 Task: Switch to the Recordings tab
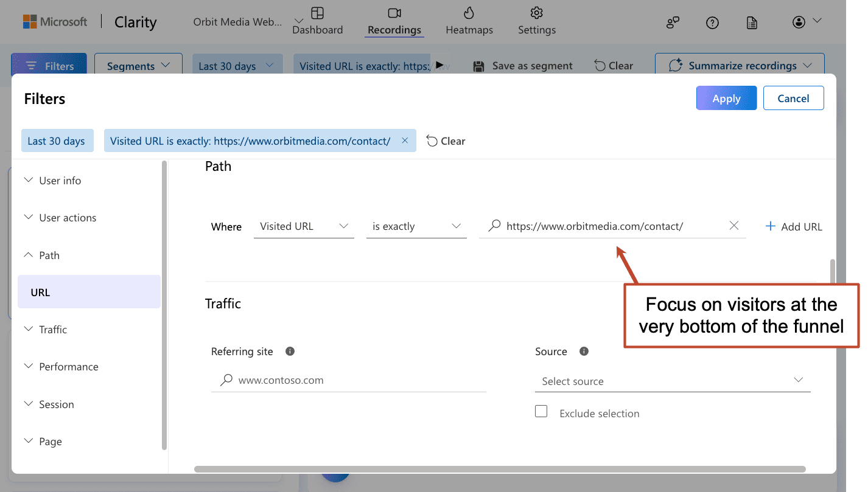coord(394,21)
